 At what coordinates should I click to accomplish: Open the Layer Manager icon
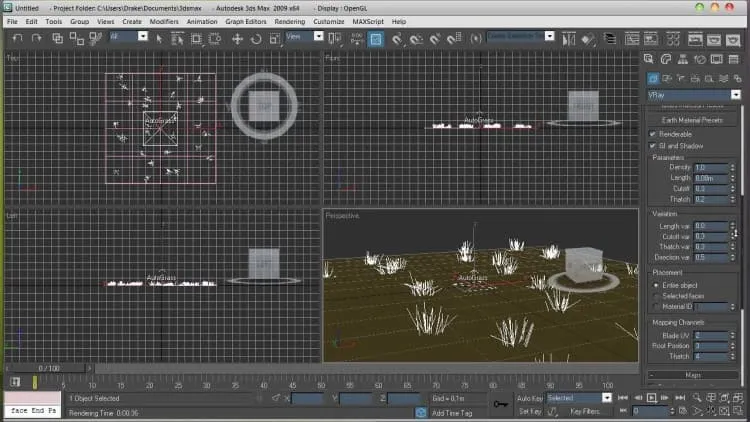(610, 39)
